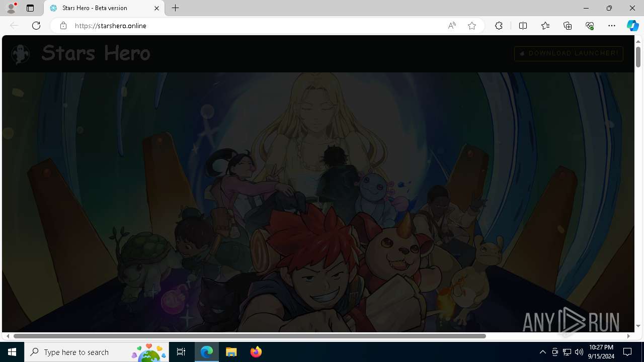
Task: Click the scroll up arrow
Action: click(638, 41)
